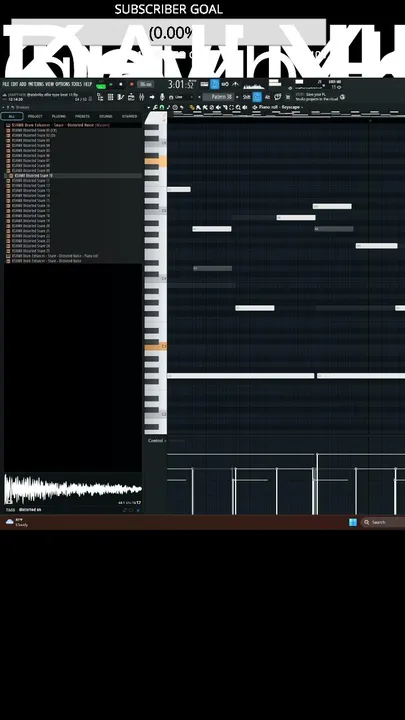
Task: Click the sample waveform preview
Action: pos(73,489)
